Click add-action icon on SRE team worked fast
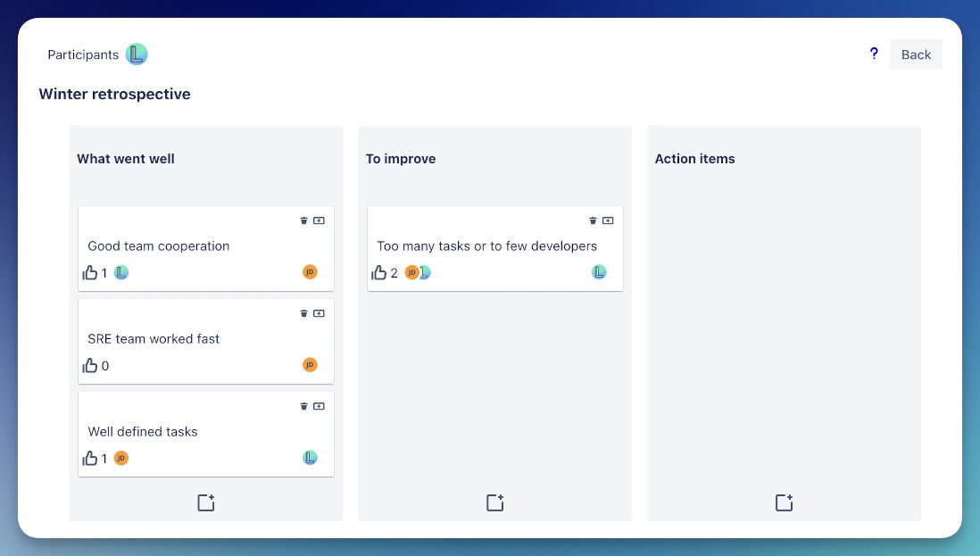Screen dimensions: 980x556 pos(319,313)
